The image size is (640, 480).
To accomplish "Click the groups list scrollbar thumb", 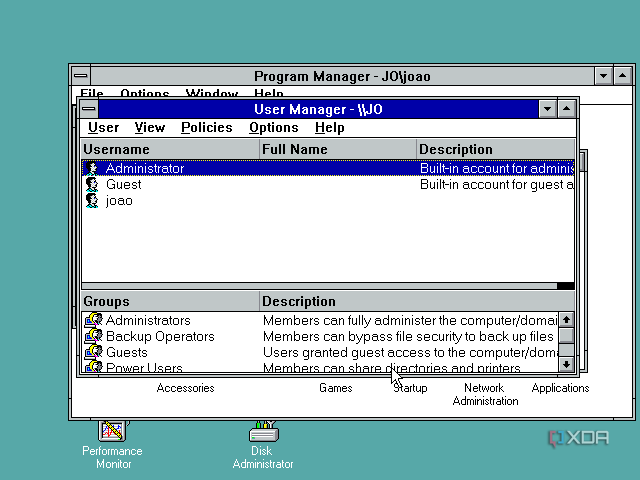I will [566, 336].
